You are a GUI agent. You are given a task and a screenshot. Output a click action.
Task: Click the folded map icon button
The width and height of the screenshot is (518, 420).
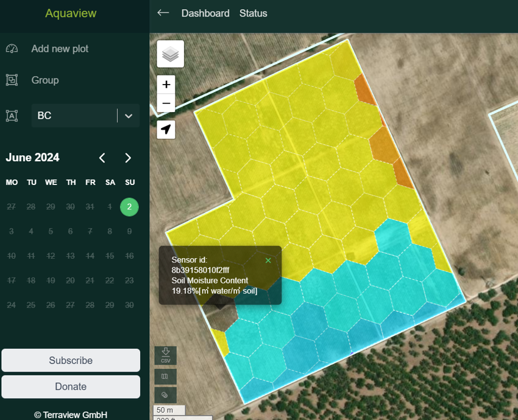pyautogui.click(x=165, y=377)
